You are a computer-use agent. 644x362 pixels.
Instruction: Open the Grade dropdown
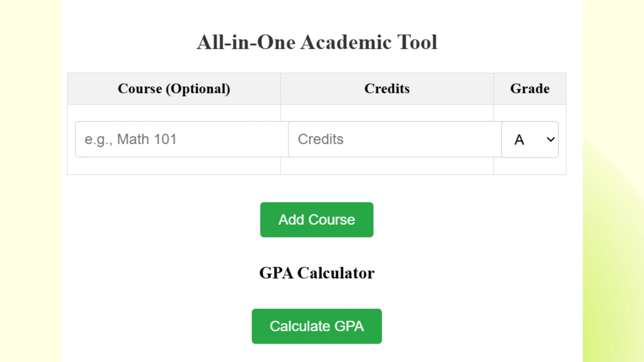tap(529, 140)
